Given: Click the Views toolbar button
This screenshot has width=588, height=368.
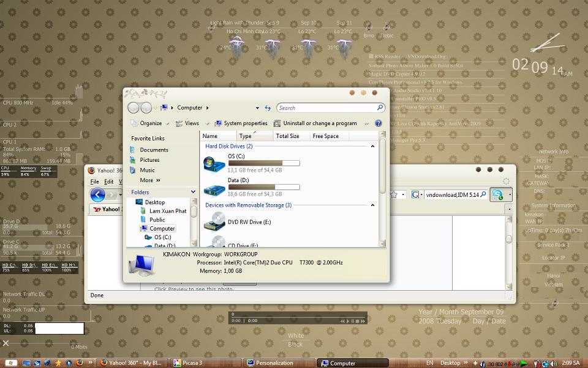Looking at the screenshot, I should (x=187, y=123).
